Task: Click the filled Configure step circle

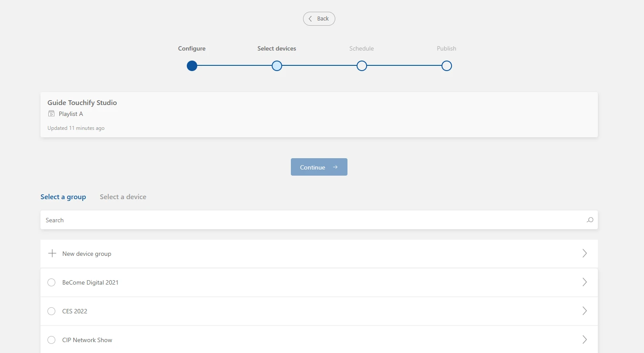Action: pos(192,66)
